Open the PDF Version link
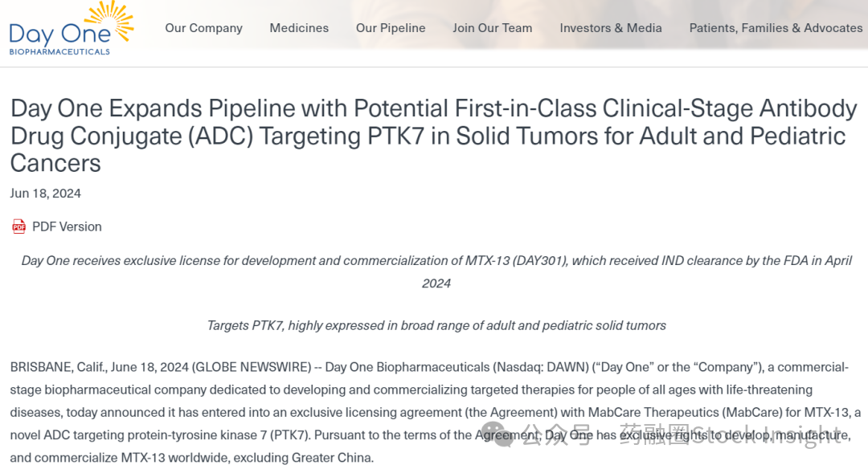 coord(67,226)
